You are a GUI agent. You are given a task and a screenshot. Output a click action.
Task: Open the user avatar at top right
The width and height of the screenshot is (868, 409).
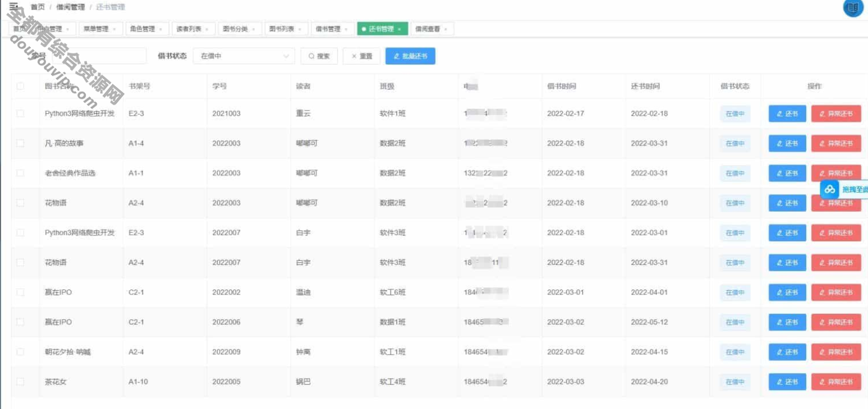pos(853,7)
